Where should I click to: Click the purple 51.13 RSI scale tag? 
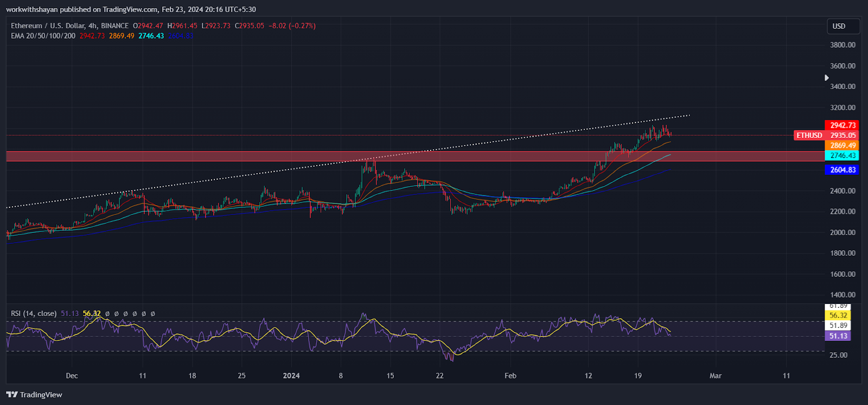pyautogui.click(x=838, y=336)
